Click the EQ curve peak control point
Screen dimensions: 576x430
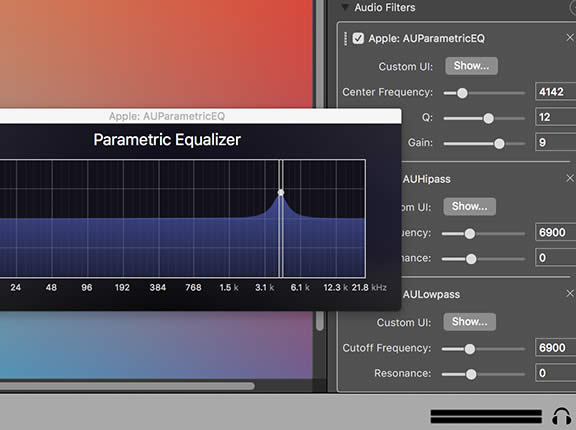281,192
